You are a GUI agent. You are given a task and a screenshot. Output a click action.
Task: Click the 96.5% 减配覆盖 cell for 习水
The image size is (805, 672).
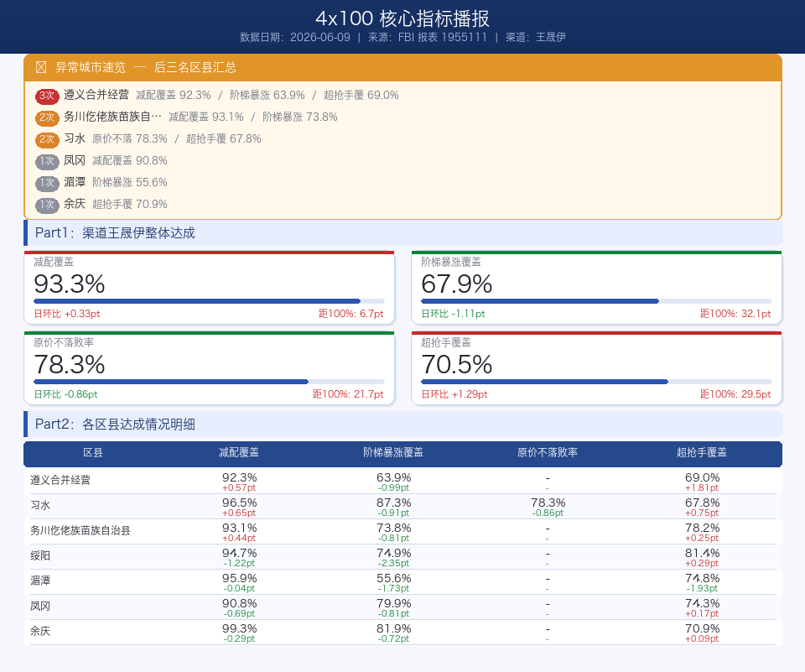239,503
